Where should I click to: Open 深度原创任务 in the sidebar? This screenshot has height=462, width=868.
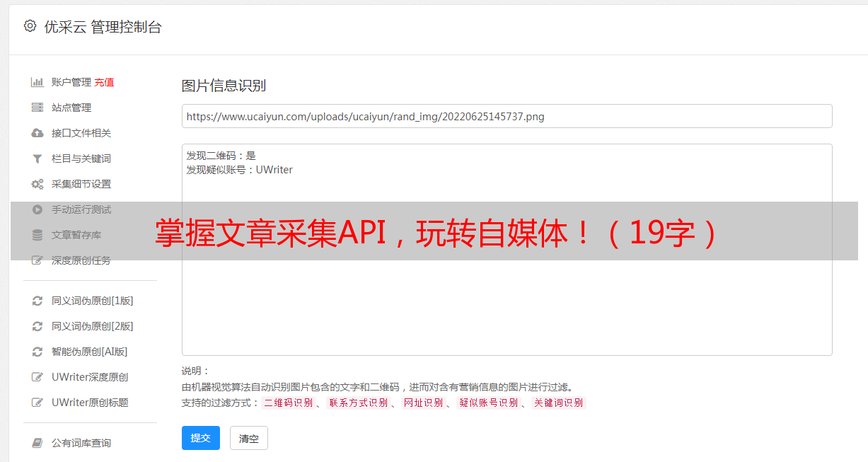(83, 260)
